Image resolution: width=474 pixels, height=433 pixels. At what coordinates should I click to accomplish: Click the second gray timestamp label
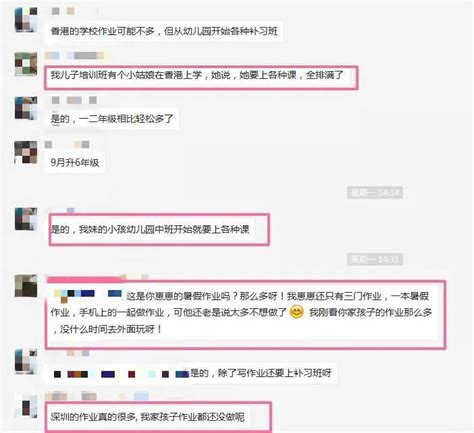click(x=375, y=259)
